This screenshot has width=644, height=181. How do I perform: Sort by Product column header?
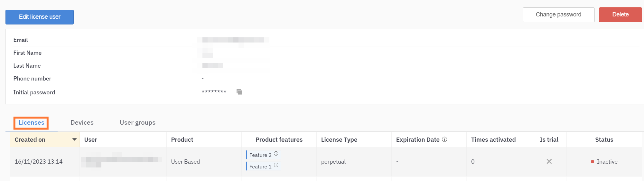(182, 140)
